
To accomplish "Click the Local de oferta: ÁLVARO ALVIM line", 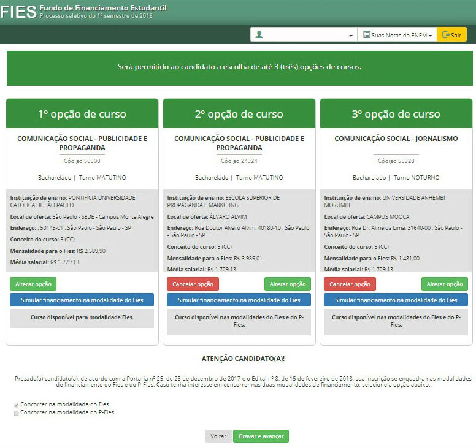I will coord(207,217).
